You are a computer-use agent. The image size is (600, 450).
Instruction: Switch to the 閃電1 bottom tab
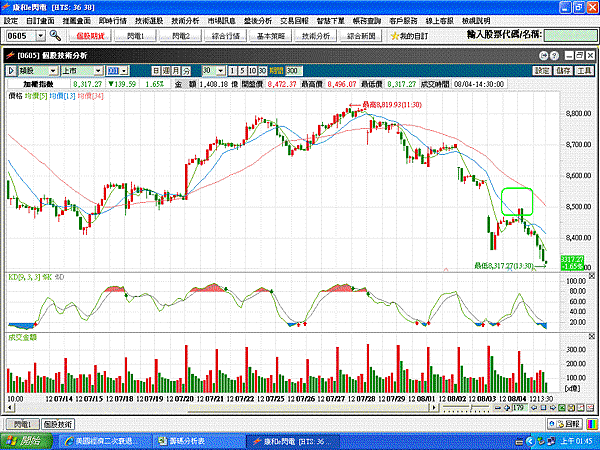click(23, 424)
